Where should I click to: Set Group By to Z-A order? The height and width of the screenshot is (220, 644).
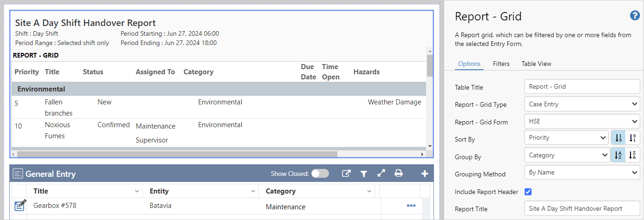pos(632,155)
